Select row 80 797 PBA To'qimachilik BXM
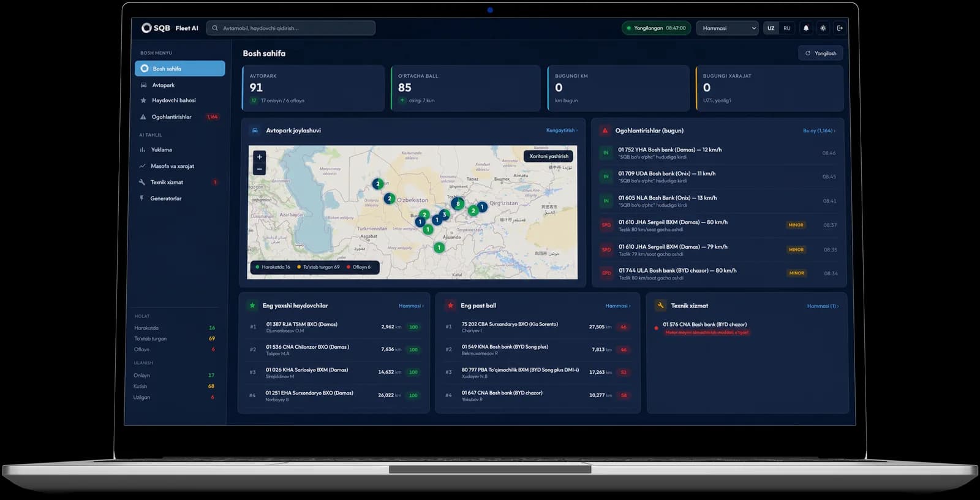The image size is (980, 500). (537, 373)
